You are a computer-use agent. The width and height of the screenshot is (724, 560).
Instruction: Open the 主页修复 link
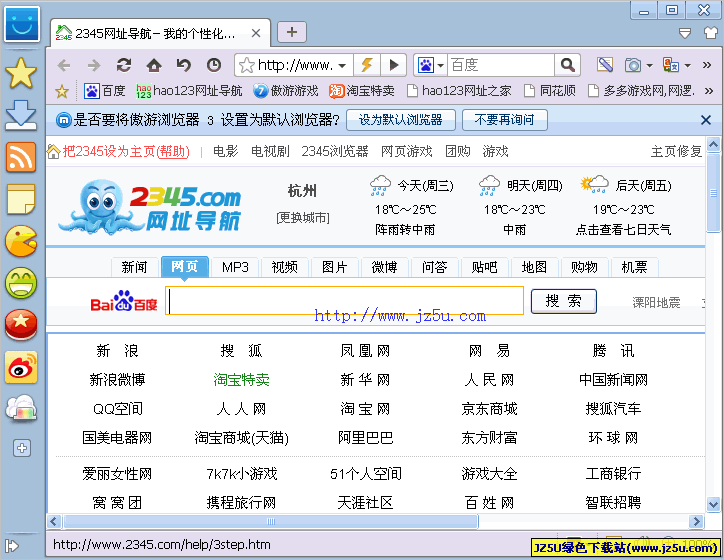[676, 151]
